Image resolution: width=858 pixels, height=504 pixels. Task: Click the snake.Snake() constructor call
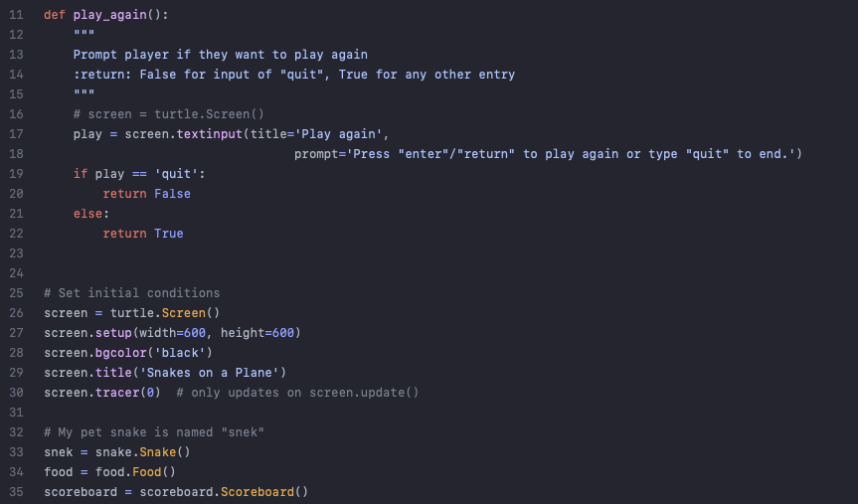click(x=143, y=452)
